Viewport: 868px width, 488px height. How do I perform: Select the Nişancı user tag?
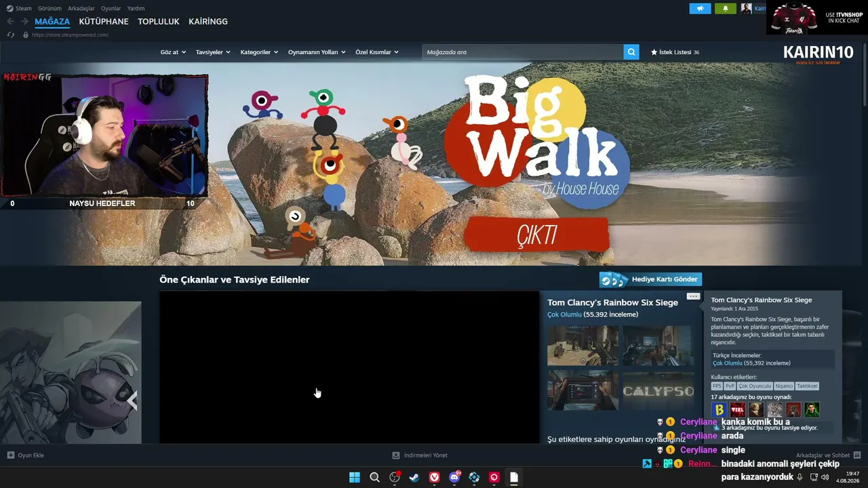(784, 386)
